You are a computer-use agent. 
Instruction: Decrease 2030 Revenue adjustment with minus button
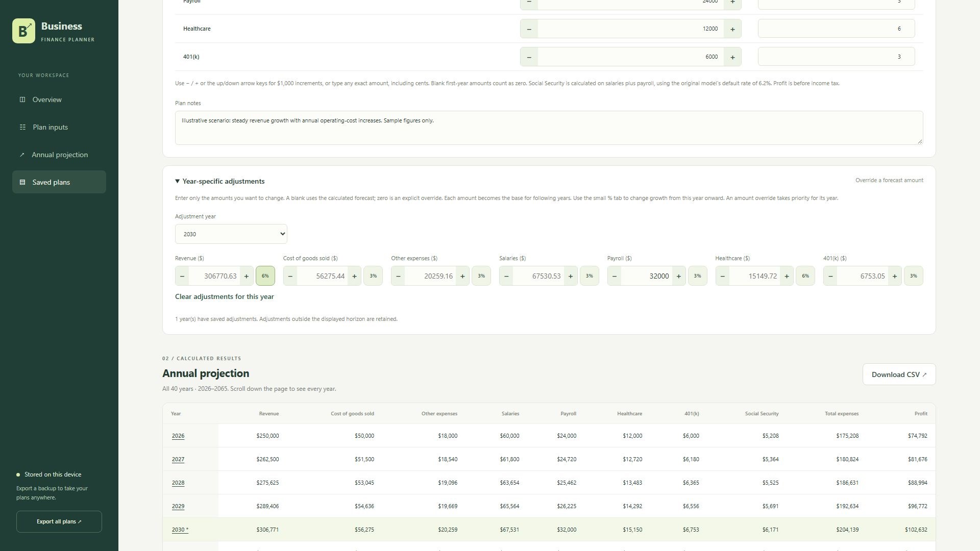point(182,276)
